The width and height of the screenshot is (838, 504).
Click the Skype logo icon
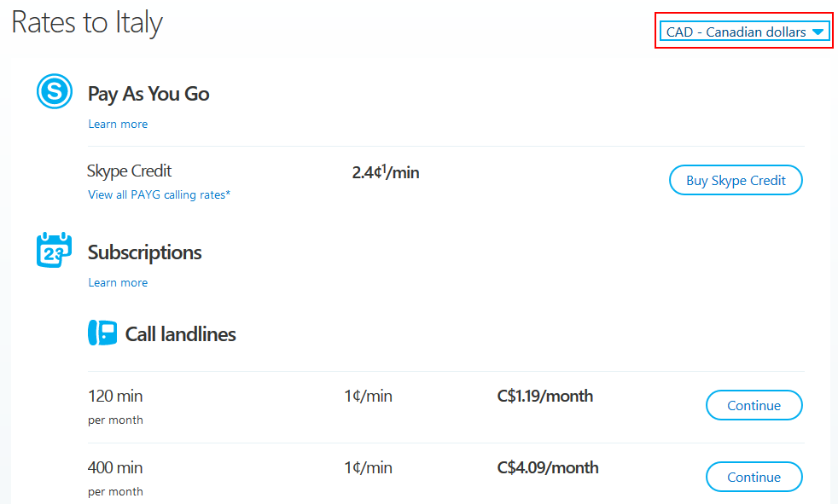[x=55, y=91]
